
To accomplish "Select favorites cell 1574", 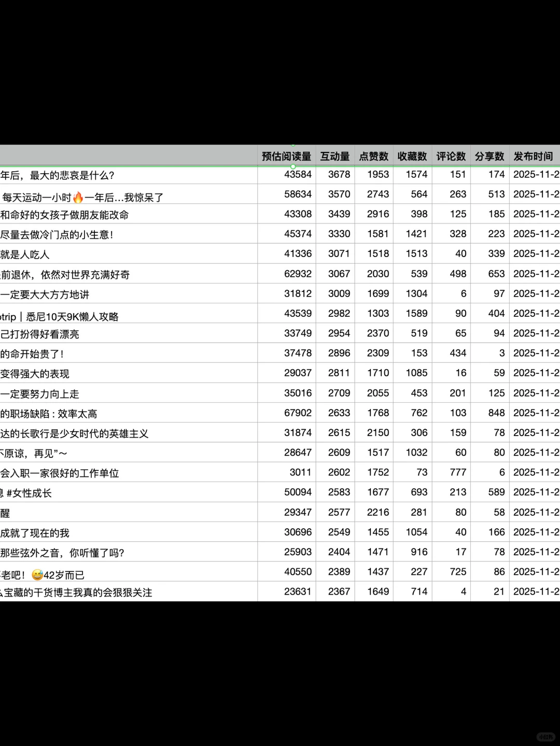I will click(412, 175).
